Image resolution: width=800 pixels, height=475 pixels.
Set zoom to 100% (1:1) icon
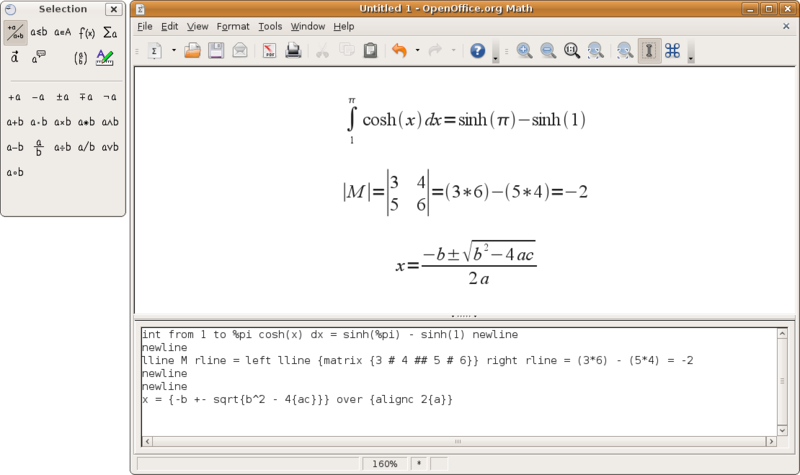(x=572, y=51)
